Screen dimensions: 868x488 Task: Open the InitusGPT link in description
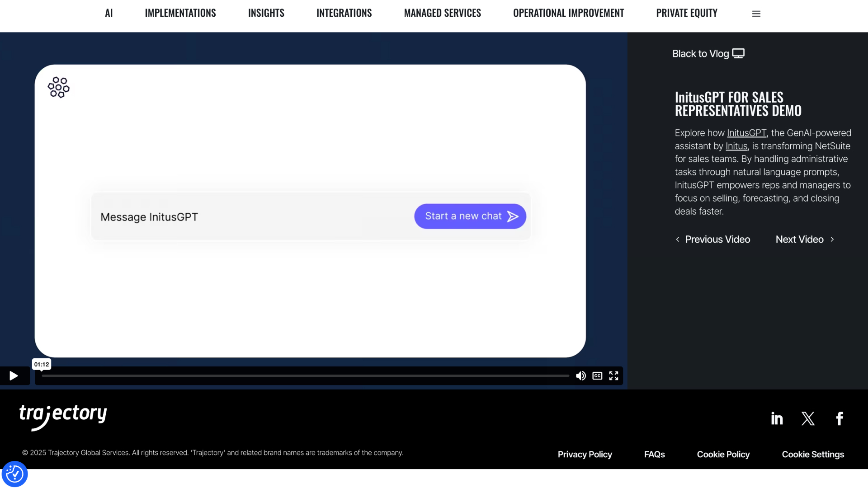pos(746,133)
